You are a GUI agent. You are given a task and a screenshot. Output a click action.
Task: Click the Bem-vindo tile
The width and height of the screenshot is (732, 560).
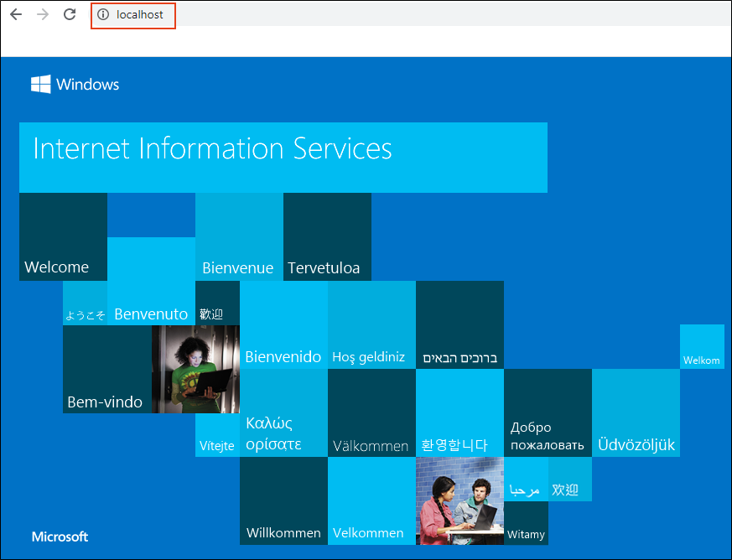click(107, 369)
